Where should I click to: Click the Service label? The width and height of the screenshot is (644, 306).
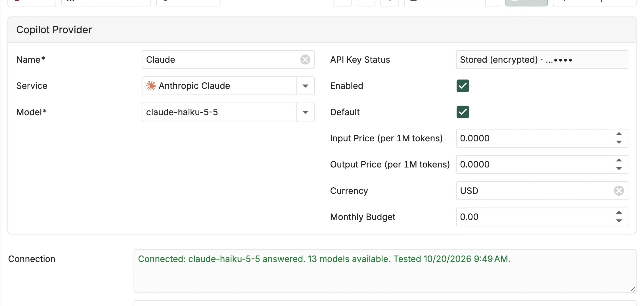pyautogui.click(x=32, y=86)
